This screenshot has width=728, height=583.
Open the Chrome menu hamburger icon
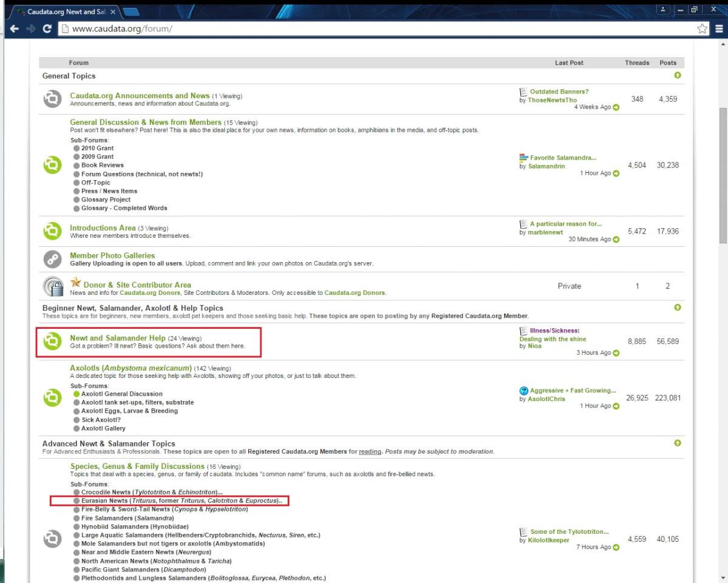tap(719, 29)
